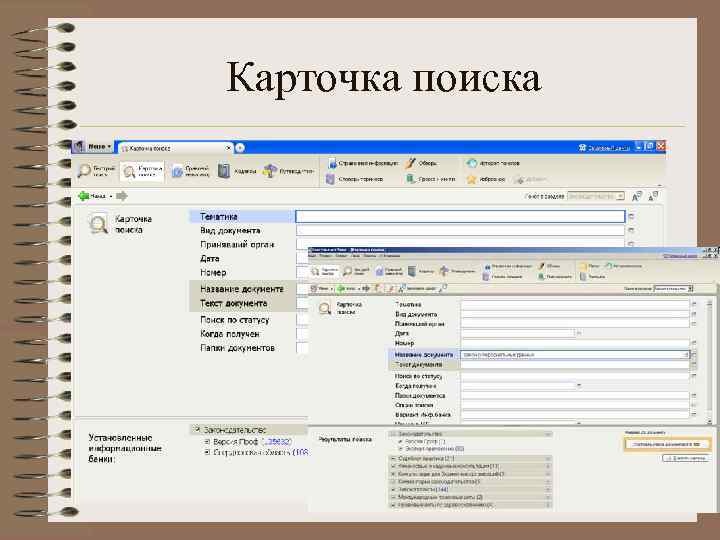
Task: Collapse Законодательство group in search results
Action: tap(548, 434)
